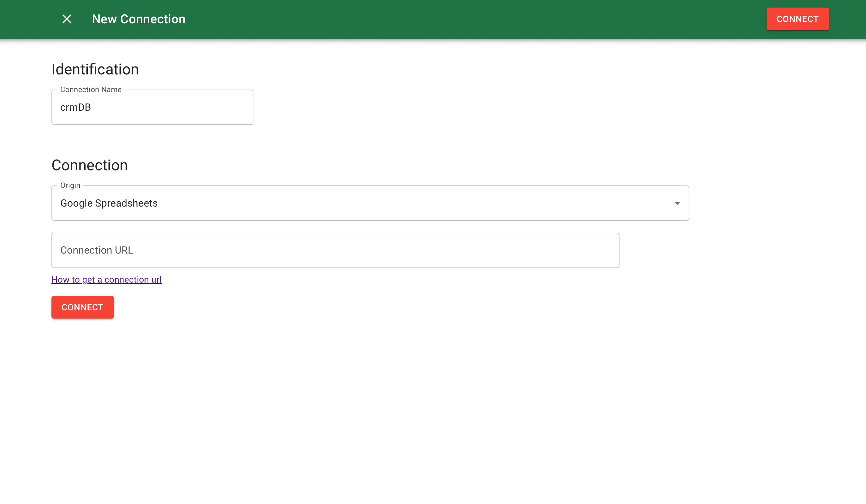Open 'How to get a connection url' link
Viewport: 866px width, 504px height.
point(106,280)
